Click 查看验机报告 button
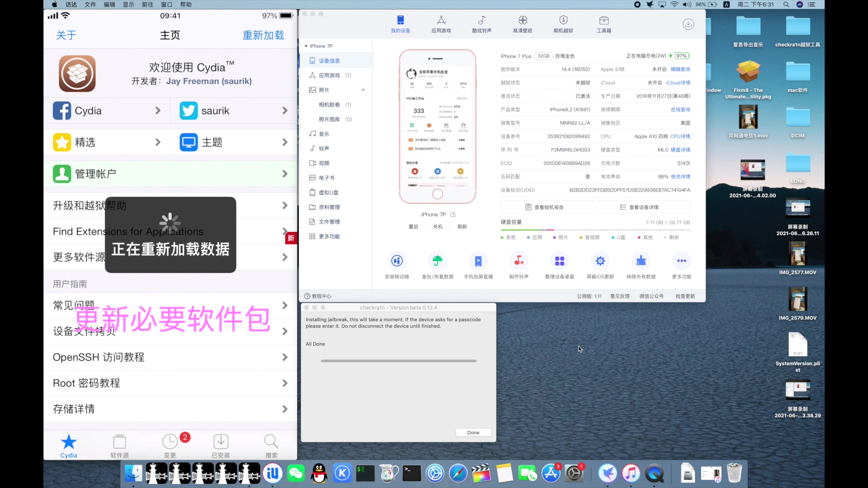 545,207
